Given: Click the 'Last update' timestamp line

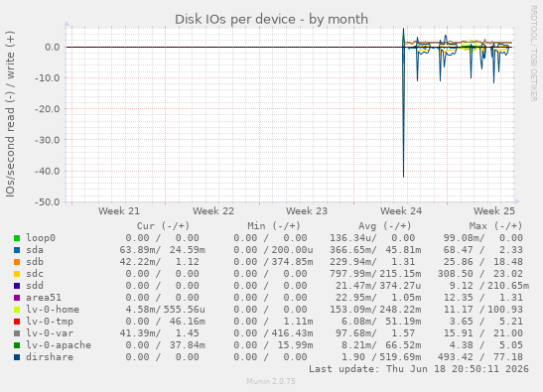Looking at the screenshot, I should pos(419,369).
